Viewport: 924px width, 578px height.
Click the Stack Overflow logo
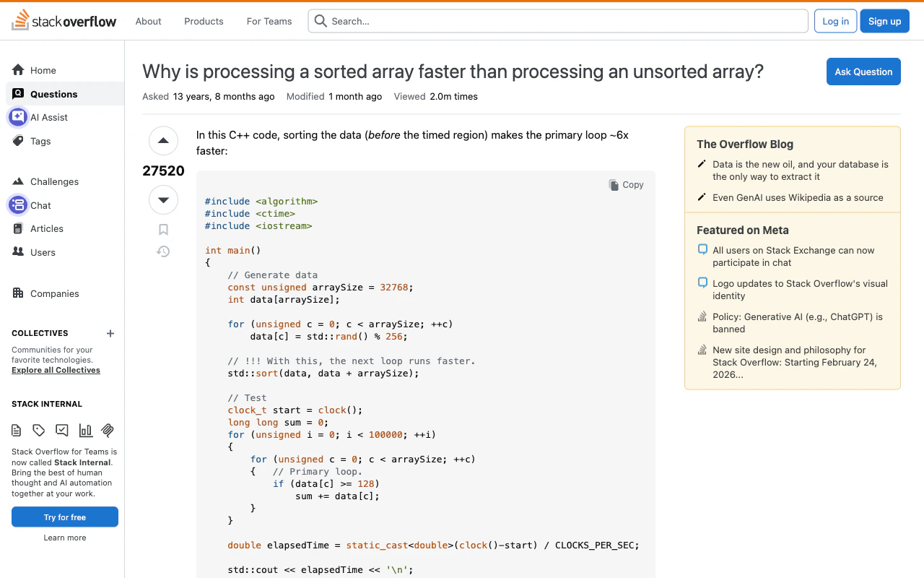tap(64, 21)
